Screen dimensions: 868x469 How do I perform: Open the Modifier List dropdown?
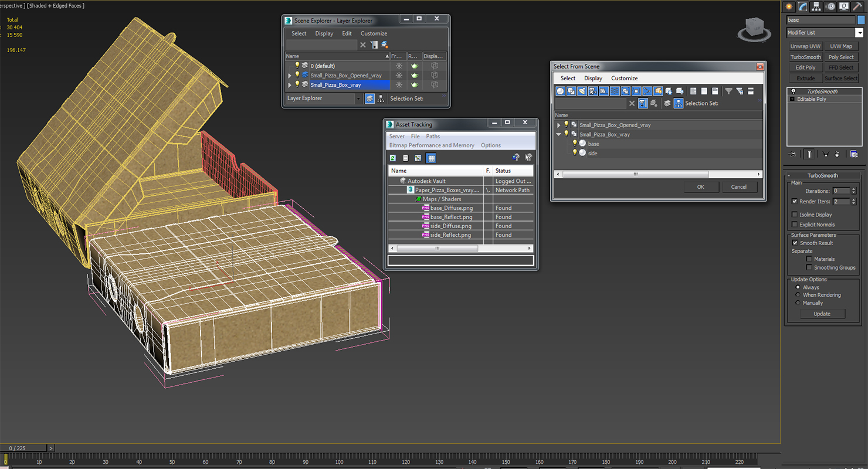(825, 33)
